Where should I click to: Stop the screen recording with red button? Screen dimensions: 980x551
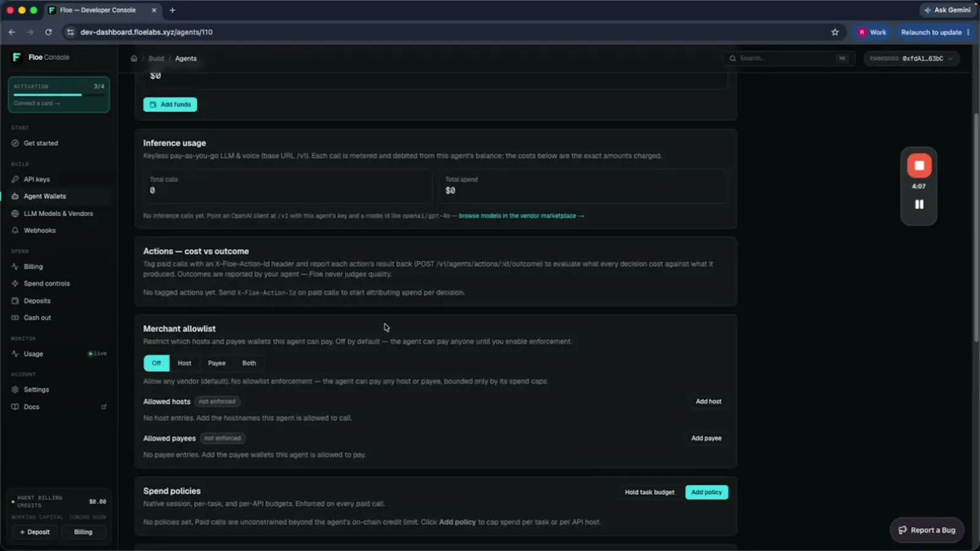(x=919, y=165)
